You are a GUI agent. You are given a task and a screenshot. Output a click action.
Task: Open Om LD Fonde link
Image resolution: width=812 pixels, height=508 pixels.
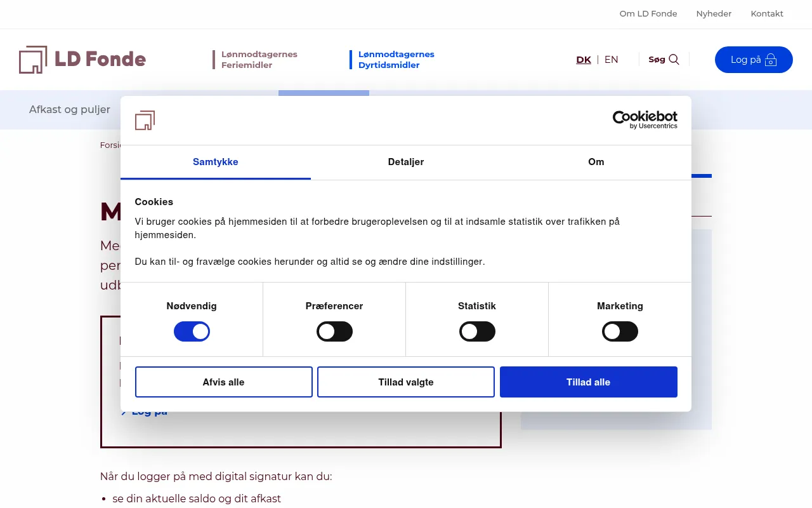coord(648,13)
